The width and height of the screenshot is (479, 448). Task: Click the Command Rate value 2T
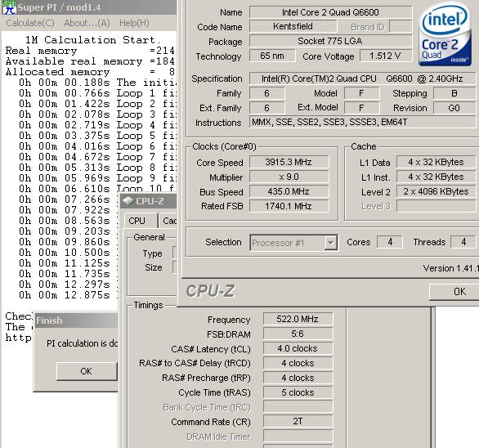click(298, 421)
